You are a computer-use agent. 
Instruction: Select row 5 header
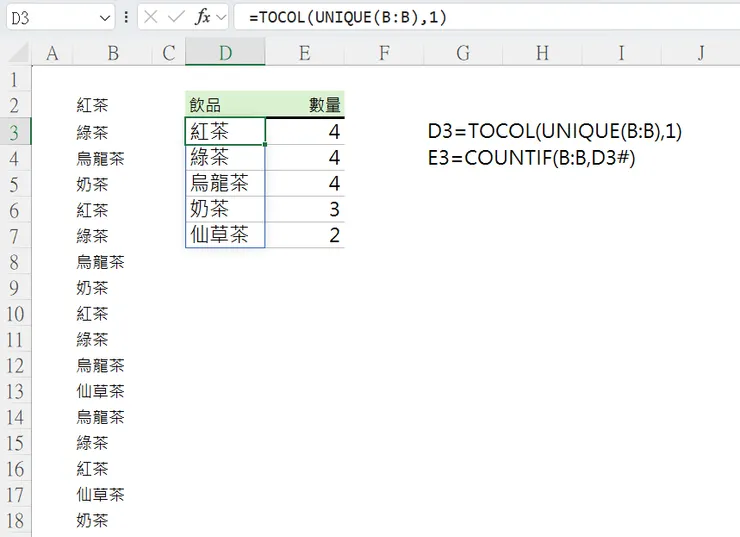pos(15,185)
